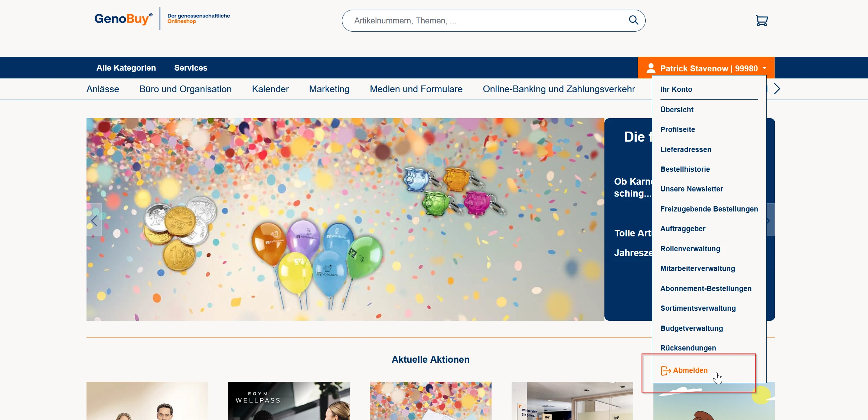
Task: Click the search magnifier icon
Action: point(633,20)
